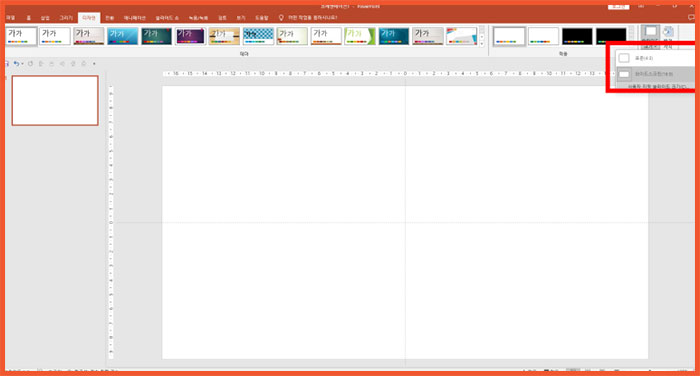Apply the tan wood-style theme

click(225, 36)
